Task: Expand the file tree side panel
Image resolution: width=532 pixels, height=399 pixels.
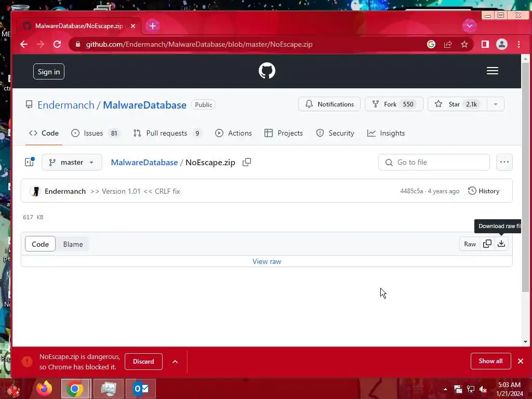Action: coord(30,162)
